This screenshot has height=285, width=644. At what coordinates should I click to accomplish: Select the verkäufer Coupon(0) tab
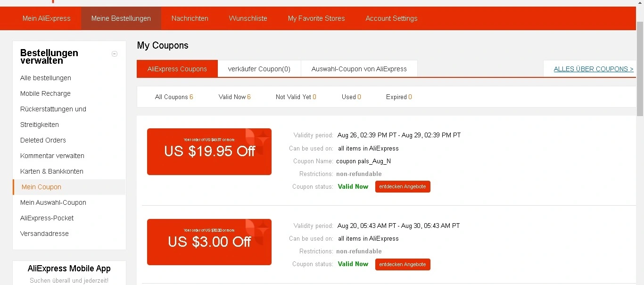tap(259, 69)
